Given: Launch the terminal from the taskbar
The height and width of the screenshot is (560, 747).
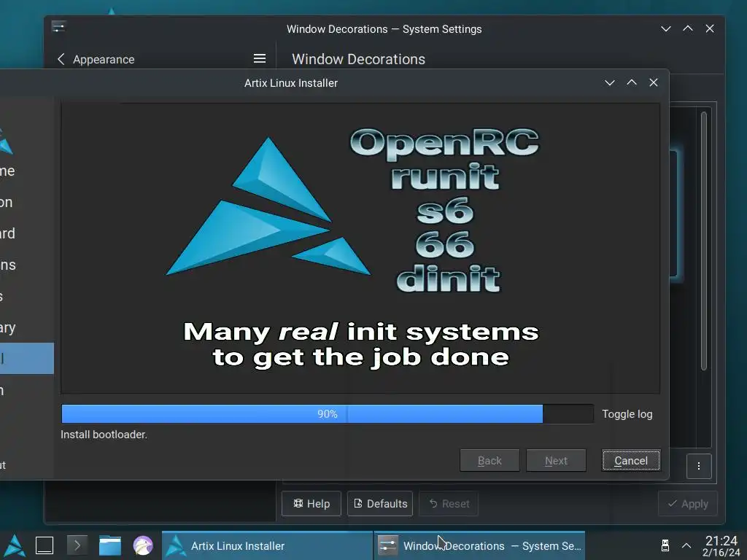Looking at the screenshot, I should point(77,545).
